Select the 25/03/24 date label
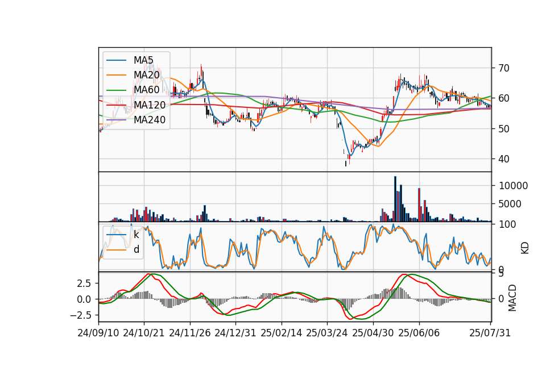546x392 pixels. tap(327, 333)
